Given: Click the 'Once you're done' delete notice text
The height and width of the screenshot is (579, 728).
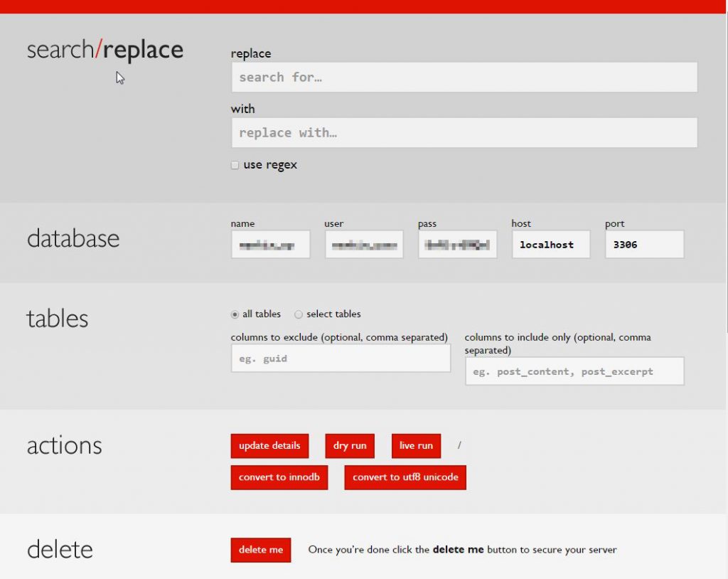Looking at the screenshot, I should click(x=462, y=550).
